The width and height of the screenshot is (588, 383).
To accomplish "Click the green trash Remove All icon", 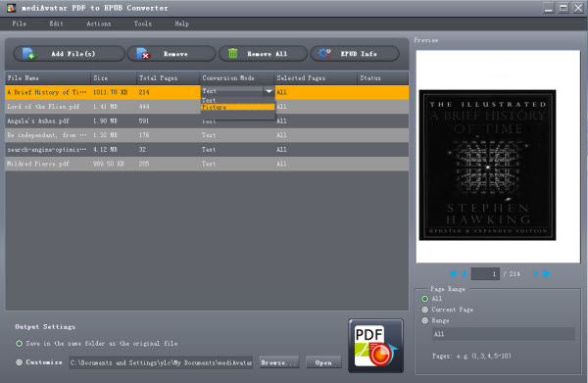I will (x=233, y=53).
